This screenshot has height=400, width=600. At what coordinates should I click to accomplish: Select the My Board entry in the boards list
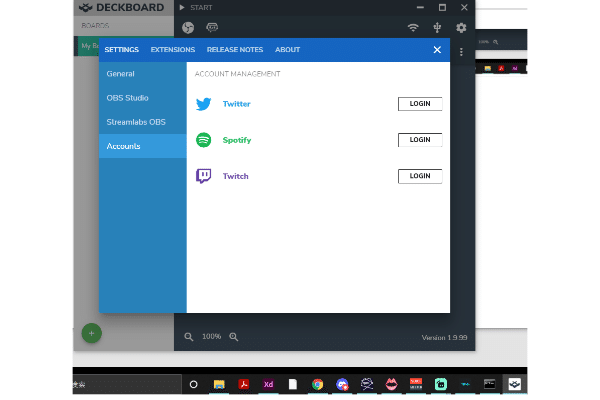(88, 46)
